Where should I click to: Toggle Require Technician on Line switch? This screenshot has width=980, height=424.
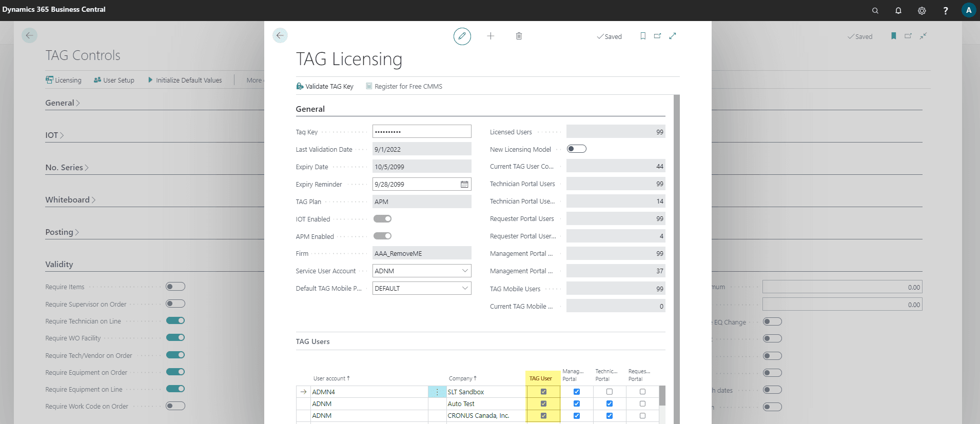175,320
